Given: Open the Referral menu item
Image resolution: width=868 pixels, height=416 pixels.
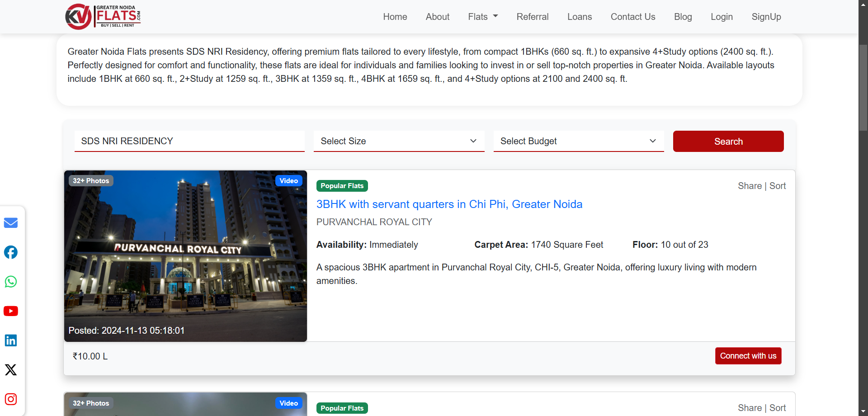Looking at the screenshot, I should click(x=533, y=17).
